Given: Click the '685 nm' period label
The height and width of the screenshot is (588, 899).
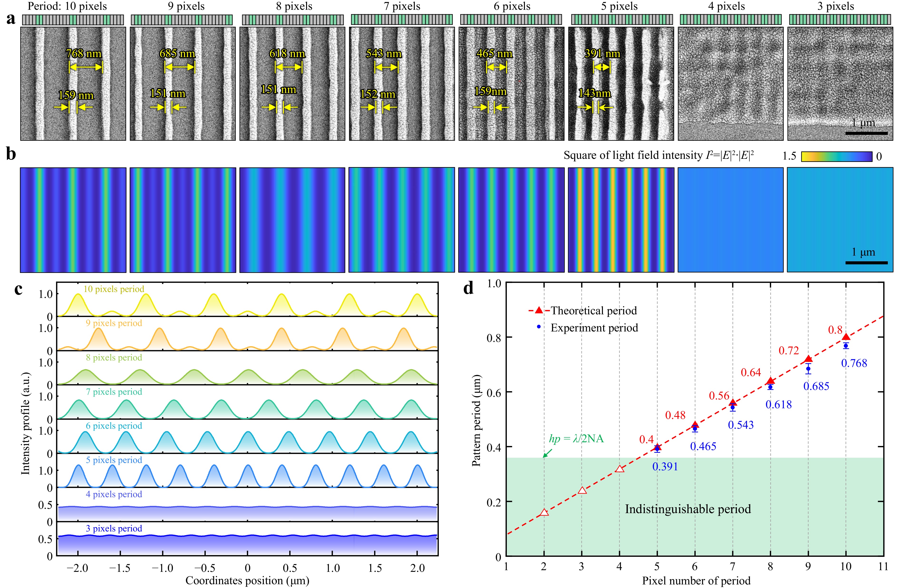Looking at the screenshot, I should tap(177, 53).
